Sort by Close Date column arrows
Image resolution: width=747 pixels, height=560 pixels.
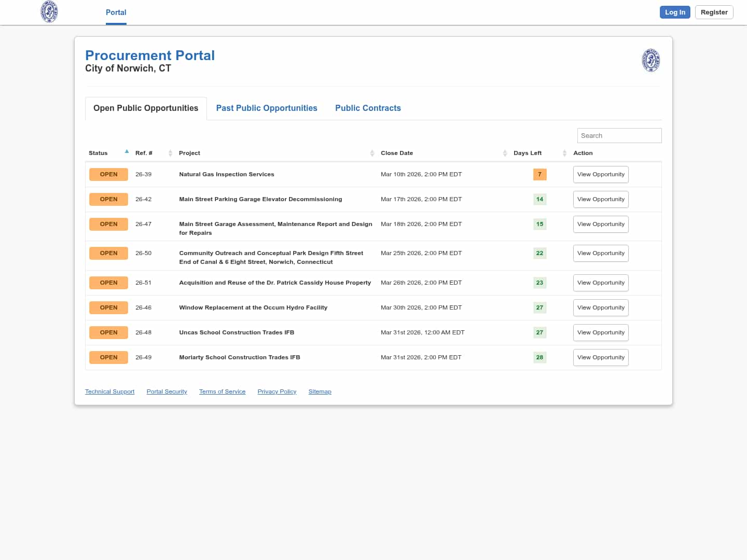[505, 153]
